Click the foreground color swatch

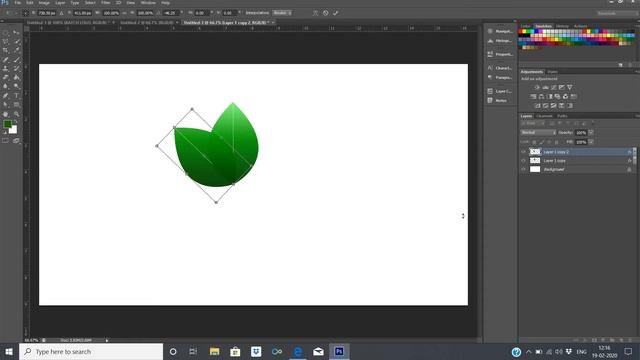tap(7, 124)
